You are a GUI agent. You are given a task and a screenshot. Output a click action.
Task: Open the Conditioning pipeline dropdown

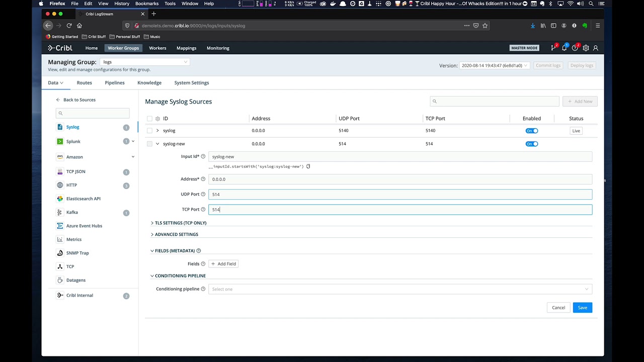[400, 289]
